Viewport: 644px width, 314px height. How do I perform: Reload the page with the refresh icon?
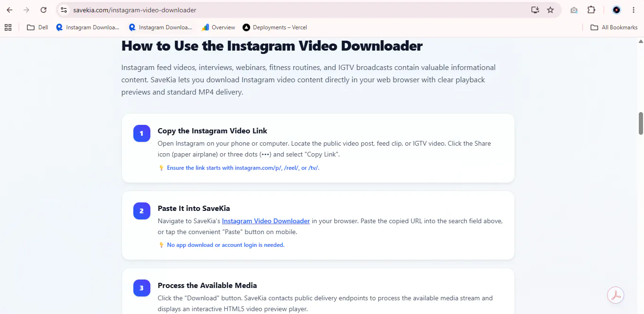tap(44, 10)
